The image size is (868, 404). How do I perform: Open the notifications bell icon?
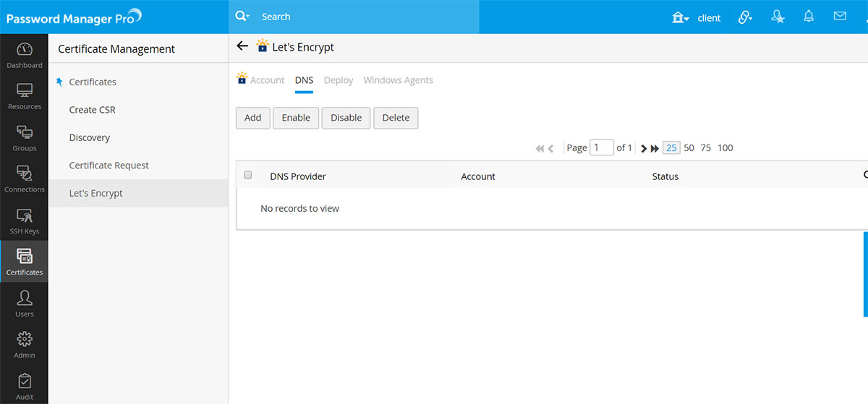[809, 17]
